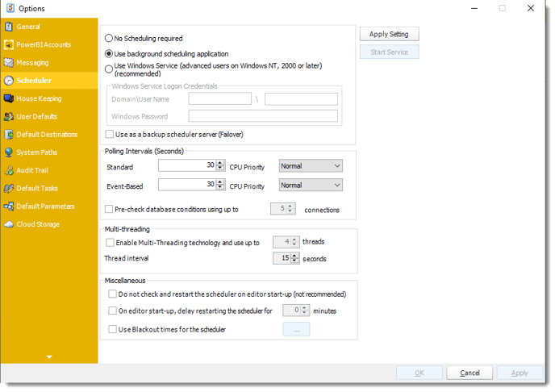The image size is (555, 392).
Task: Open the Event-Based CPU Priority dropdown
Action: [x=311, y=185]
